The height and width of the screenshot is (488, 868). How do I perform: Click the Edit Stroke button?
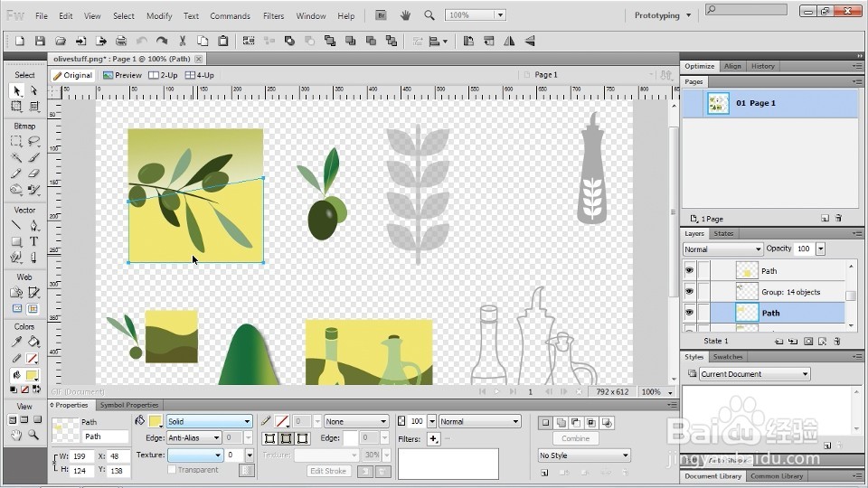click(328, 471)
